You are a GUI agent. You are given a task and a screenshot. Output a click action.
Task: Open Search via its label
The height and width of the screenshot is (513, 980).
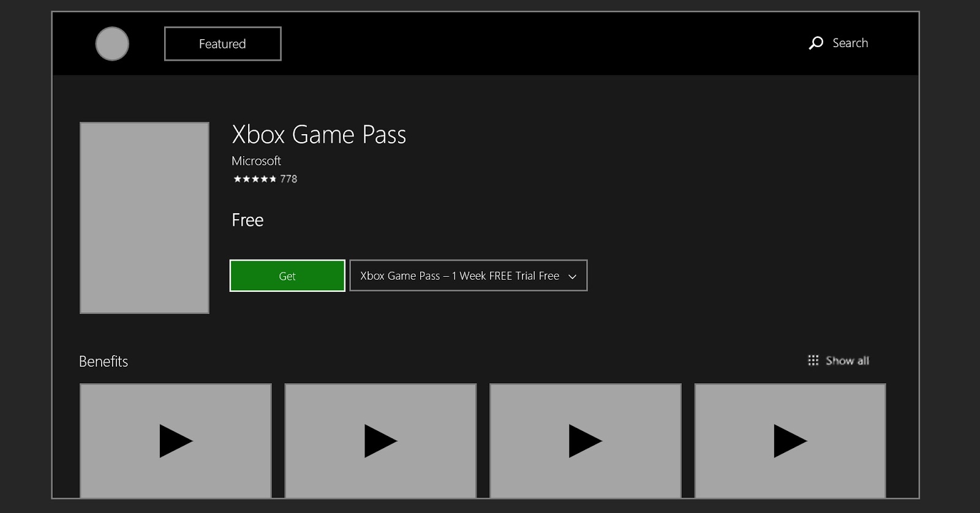850,43
